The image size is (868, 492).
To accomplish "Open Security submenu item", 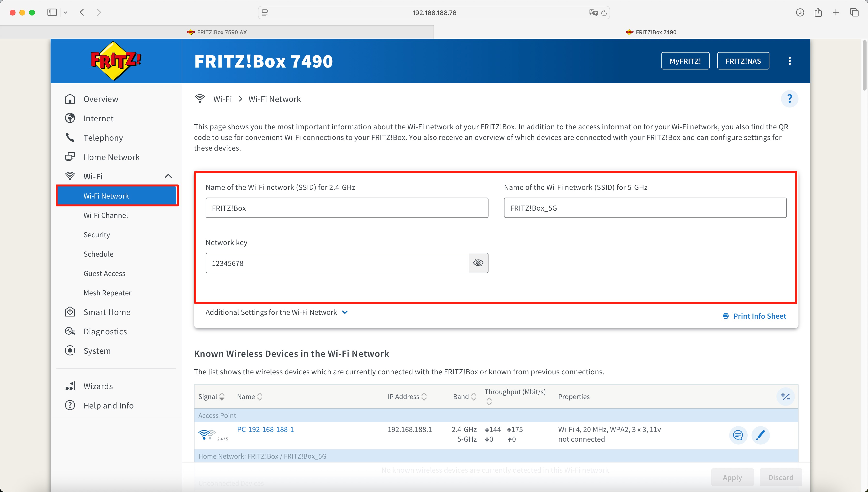I will click(x=97, y=235).
